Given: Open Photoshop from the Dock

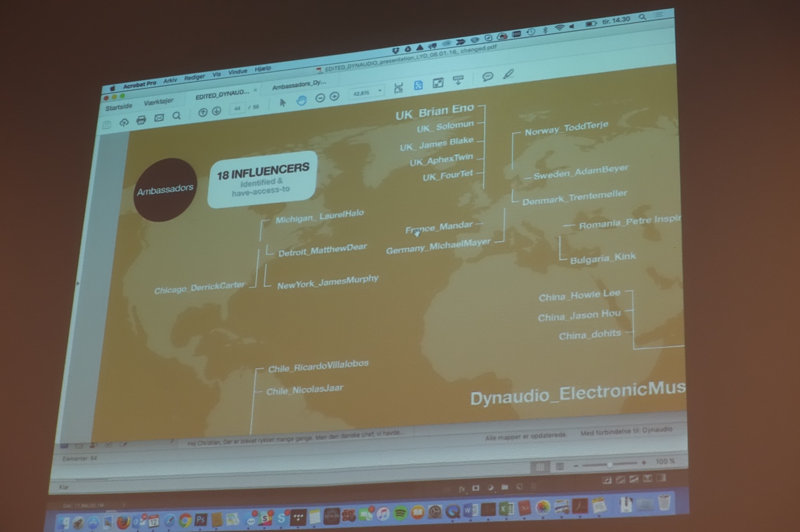Looking at the screenshot, I should pyautogui.click(x=201, y=520).
